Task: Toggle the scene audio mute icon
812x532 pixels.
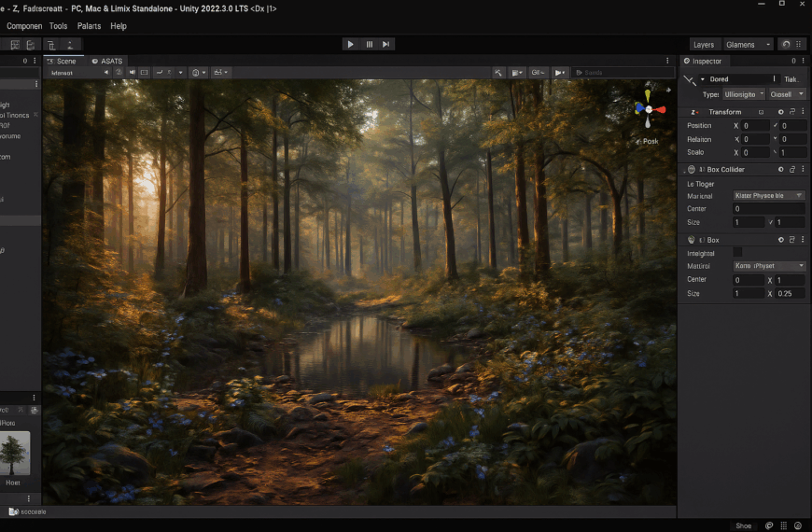Action: tap(132, 72)
